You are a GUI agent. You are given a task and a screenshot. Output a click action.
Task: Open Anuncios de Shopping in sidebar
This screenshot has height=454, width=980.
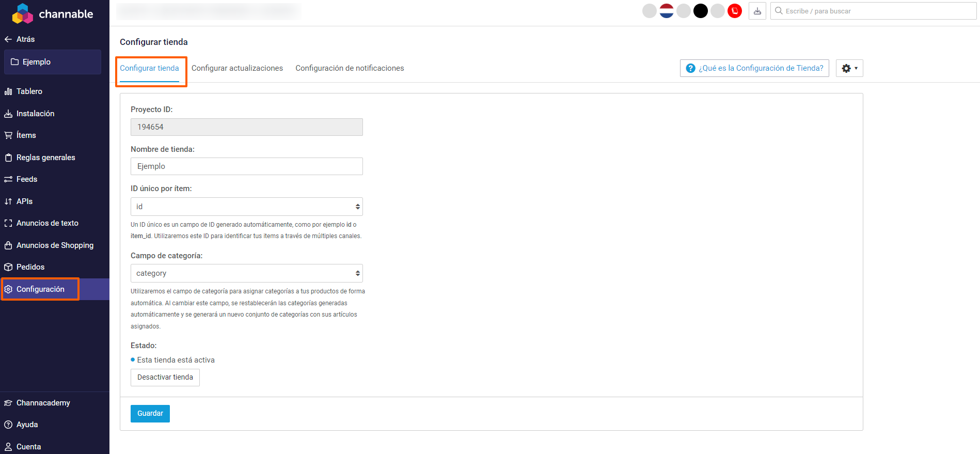pyautogui.click(x=55, y=245)
